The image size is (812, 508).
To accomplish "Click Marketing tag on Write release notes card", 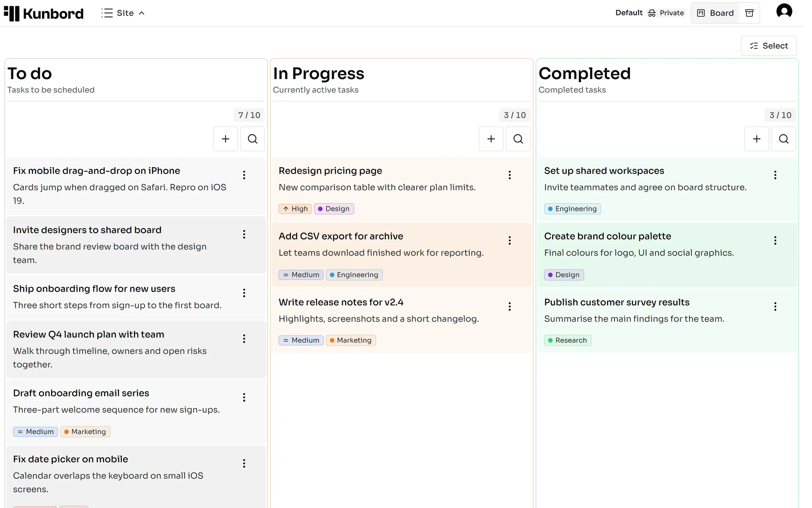I will coord(351,340).
